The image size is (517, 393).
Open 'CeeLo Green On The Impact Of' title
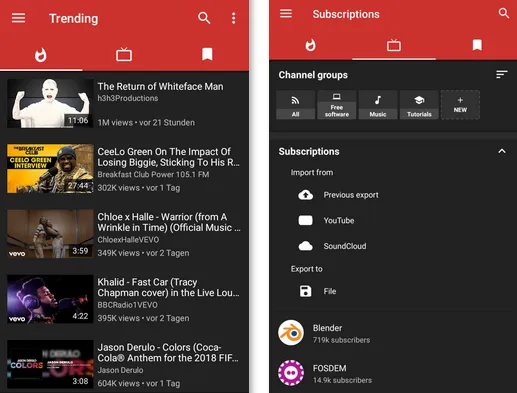click(x=168, y=157)
